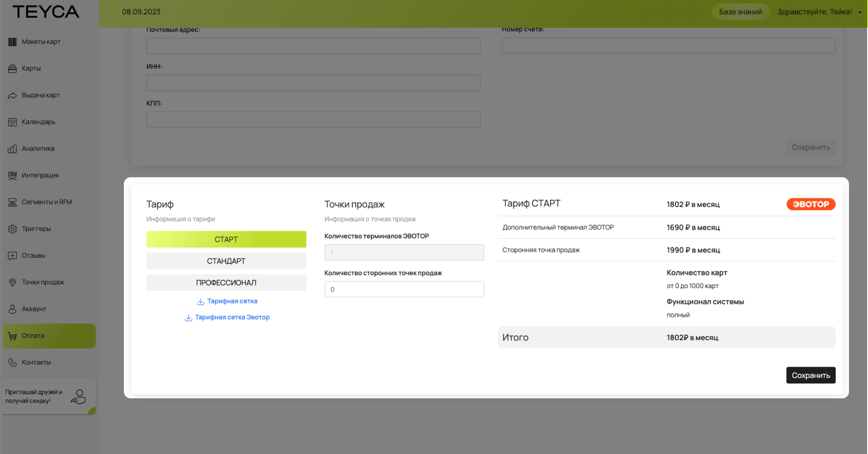Click the Количество терминалов ЭВОТОР field
Viewport: 868px width, 454px height.
coord(404,252)
